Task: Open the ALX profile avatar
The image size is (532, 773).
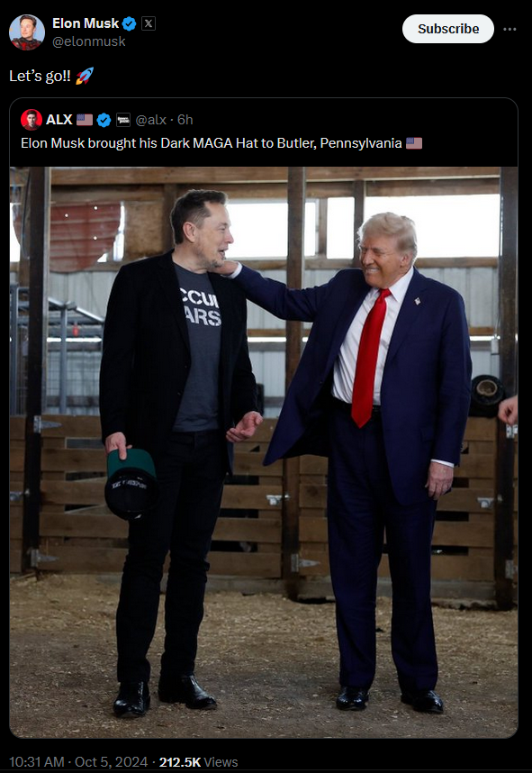Action: click(32, 120)
